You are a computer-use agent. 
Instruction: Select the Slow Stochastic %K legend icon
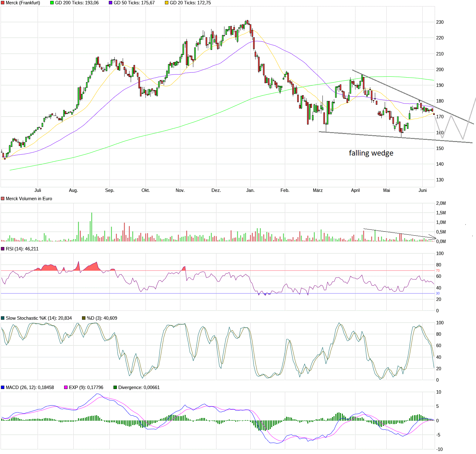click(2, 318)
